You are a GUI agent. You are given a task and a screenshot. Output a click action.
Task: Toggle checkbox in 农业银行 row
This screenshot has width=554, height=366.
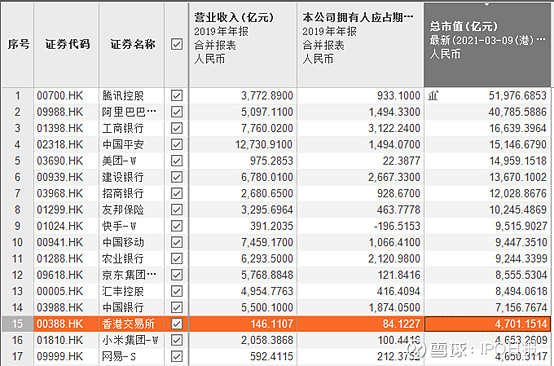click(x=177, y=259)
